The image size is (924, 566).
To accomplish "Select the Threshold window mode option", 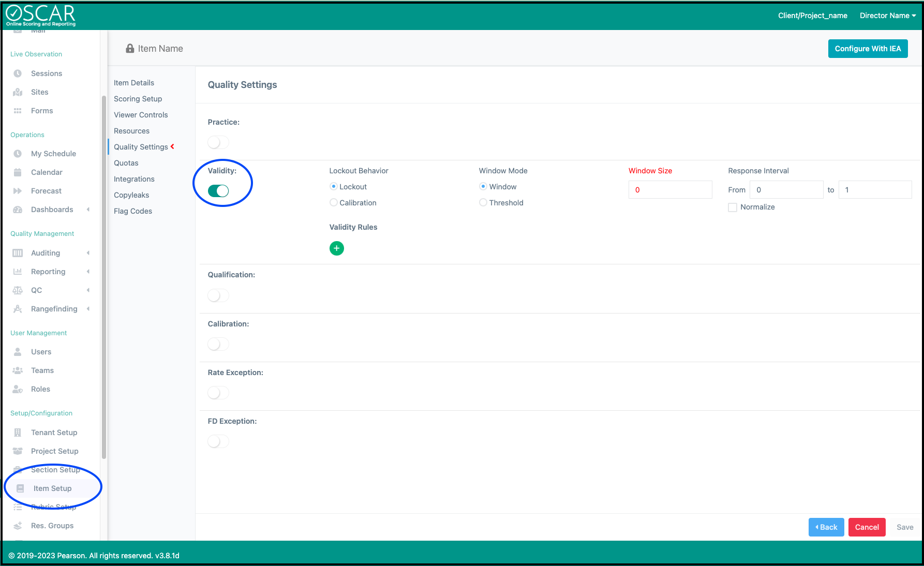I will (x=483, y=203).
